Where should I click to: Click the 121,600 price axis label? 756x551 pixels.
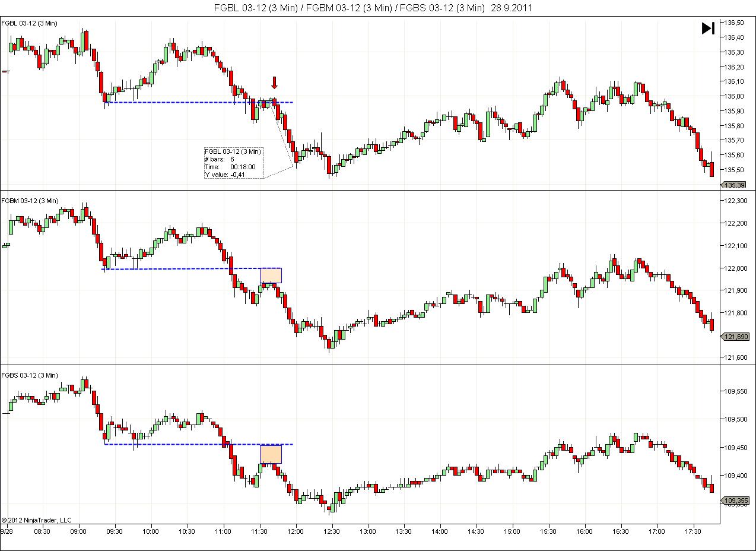[x=736, y=357]
